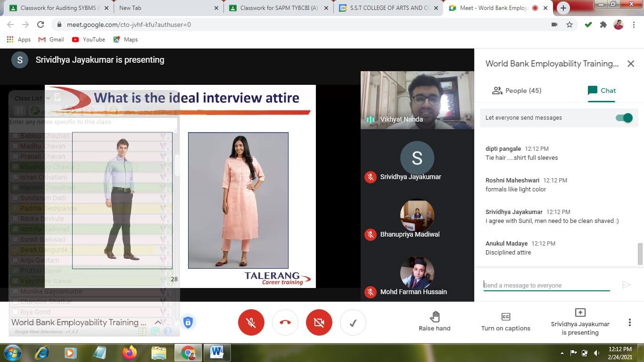The width and height of the screenshot is (644, 362).
Task: Open the Gmail bookmark
Action: tap(51, 40)
